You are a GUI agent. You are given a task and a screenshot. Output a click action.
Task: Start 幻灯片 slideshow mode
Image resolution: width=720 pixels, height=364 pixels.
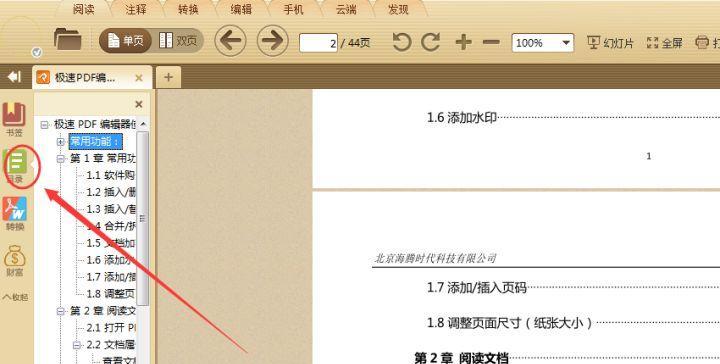610,43
